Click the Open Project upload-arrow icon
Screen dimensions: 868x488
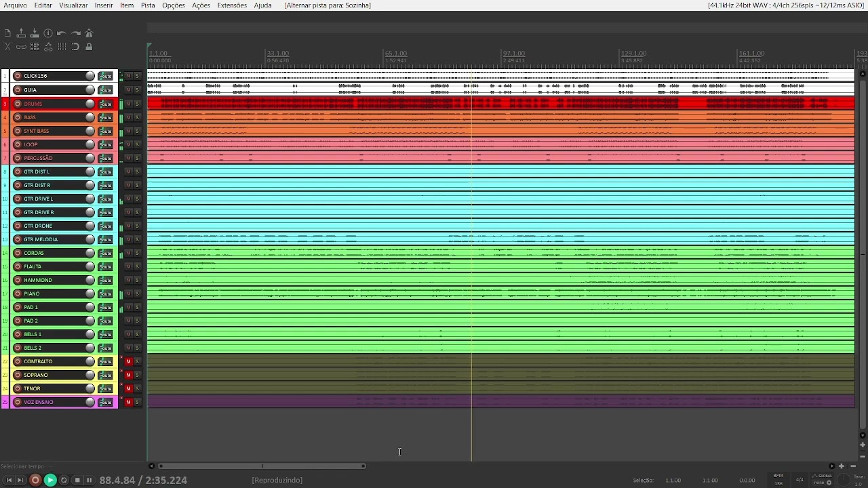tap(21, 33)
